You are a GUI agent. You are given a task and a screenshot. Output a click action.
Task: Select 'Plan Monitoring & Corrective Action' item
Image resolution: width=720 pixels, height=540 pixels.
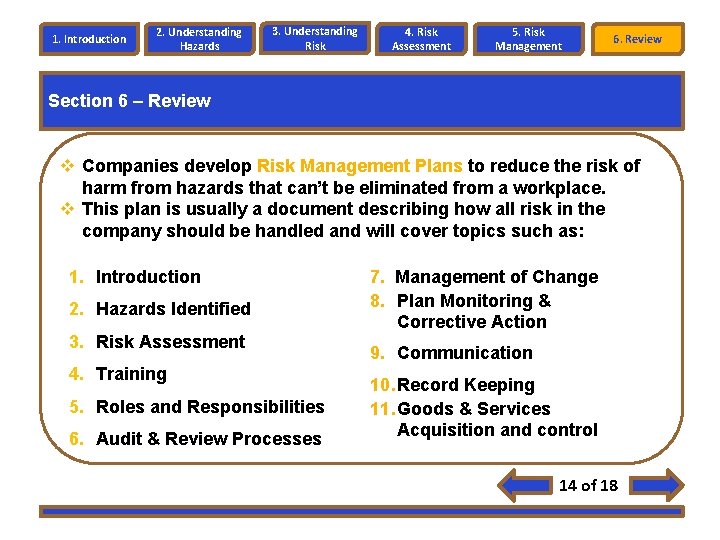point(473,311)
